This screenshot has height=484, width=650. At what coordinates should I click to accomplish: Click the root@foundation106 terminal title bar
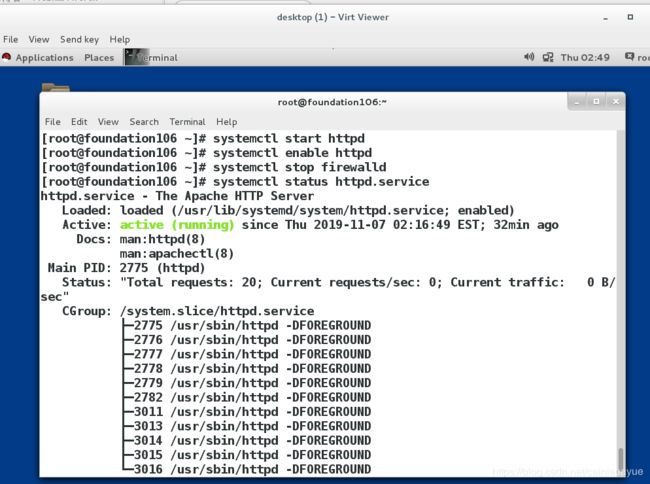[x=332, y=102]
